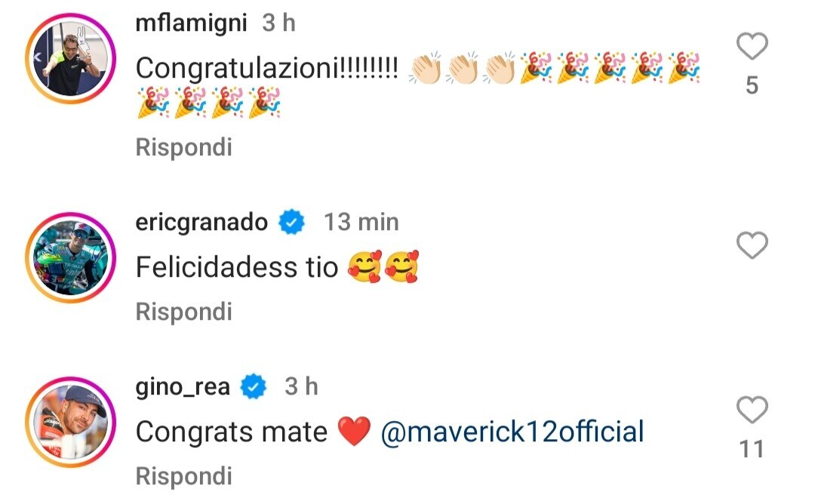Click the 13 min timestamp
This screenshot has width=815, height=504.
(361, 222)
